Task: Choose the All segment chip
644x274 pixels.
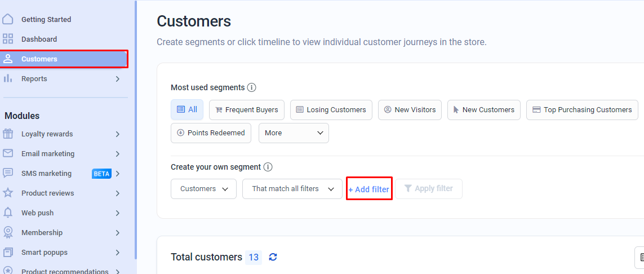Action: (x=187, y=110)
